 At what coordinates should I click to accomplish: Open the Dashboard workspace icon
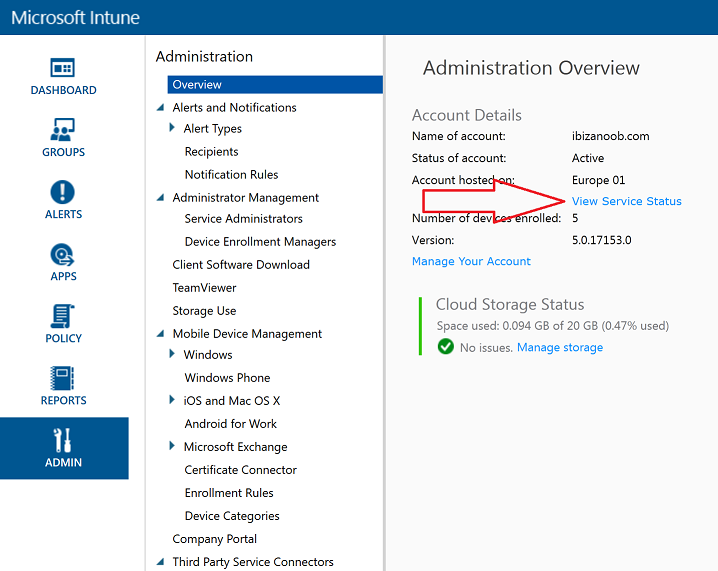(x=63, y=68)
